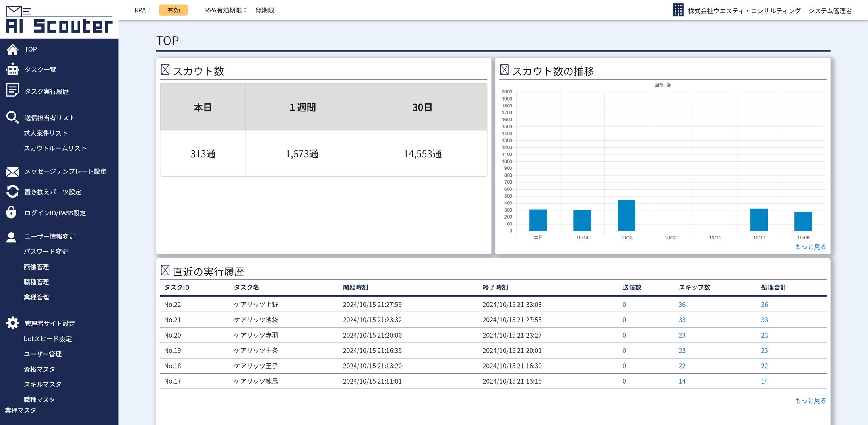Click the AI Scouter logo

[x=59, y=20]
